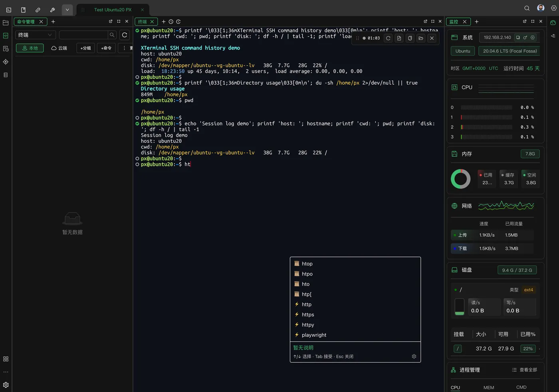Image resolution: width=559 pixels, height=392 pixels.
Task: Click the search magnifier button in command panel
Action: pos(112,35)
